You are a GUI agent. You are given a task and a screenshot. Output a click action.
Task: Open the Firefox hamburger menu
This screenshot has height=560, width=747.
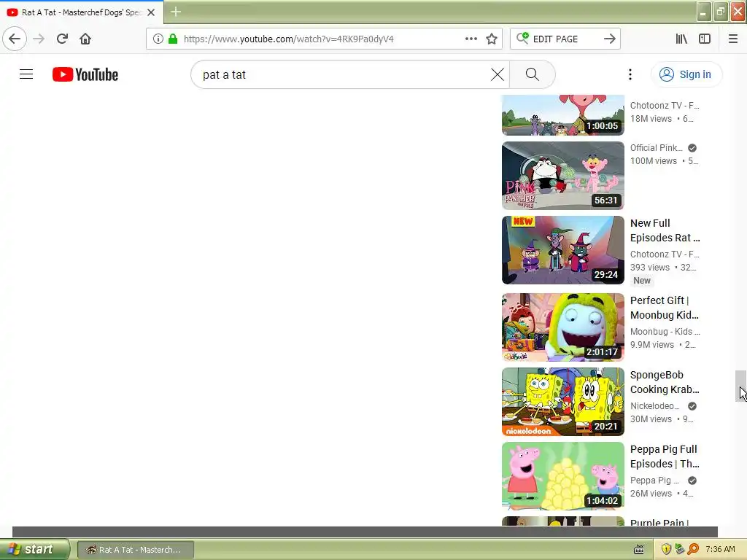[x=733, y=39]
